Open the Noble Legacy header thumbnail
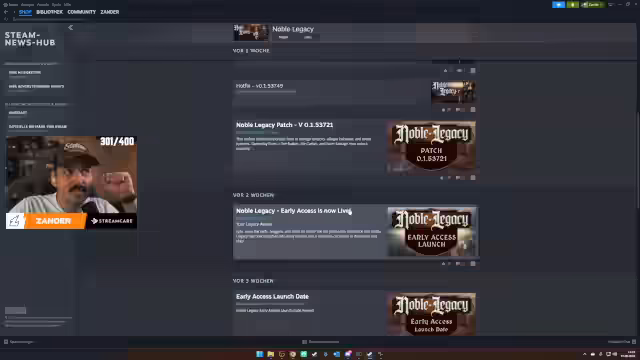Screen dimensions: 640x360 [x=251, y=32]
